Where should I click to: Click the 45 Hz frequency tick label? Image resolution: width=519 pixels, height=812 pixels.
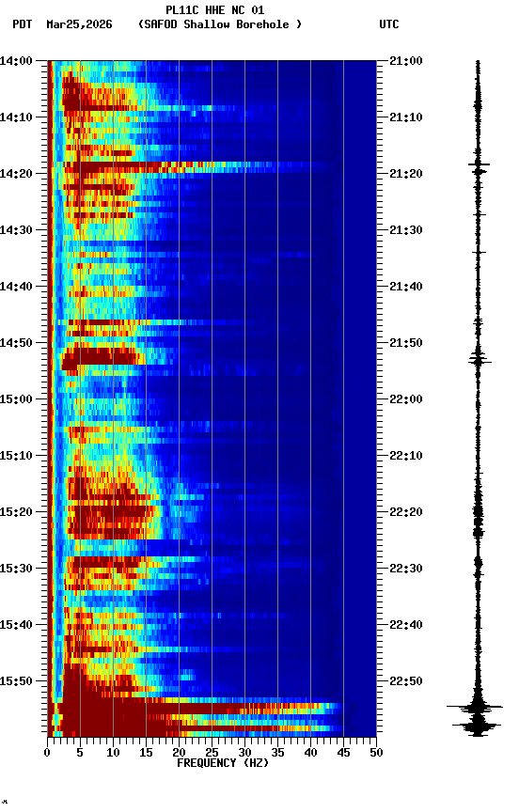pyautogui.click(x=343, y=753)
